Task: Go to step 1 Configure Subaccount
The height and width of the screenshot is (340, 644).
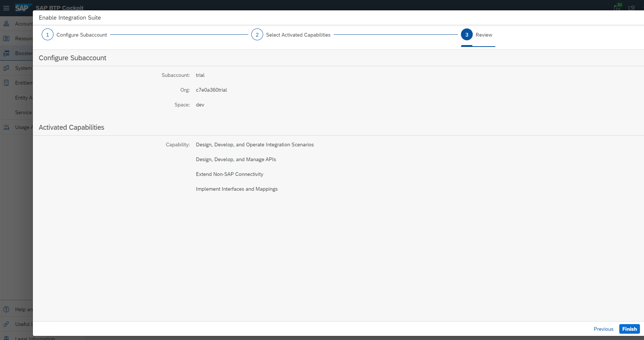Action: pyautogui.click(x=74, y=35)
